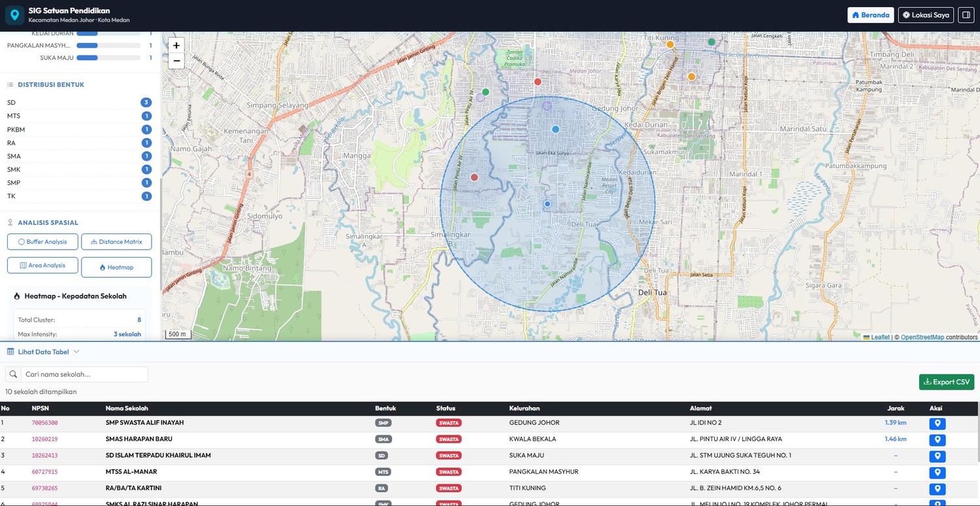Open the Beranda home button

point(870,15)
